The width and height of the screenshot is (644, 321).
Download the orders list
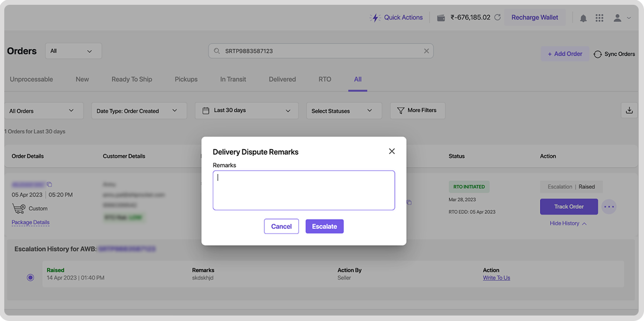coord(629,110)
